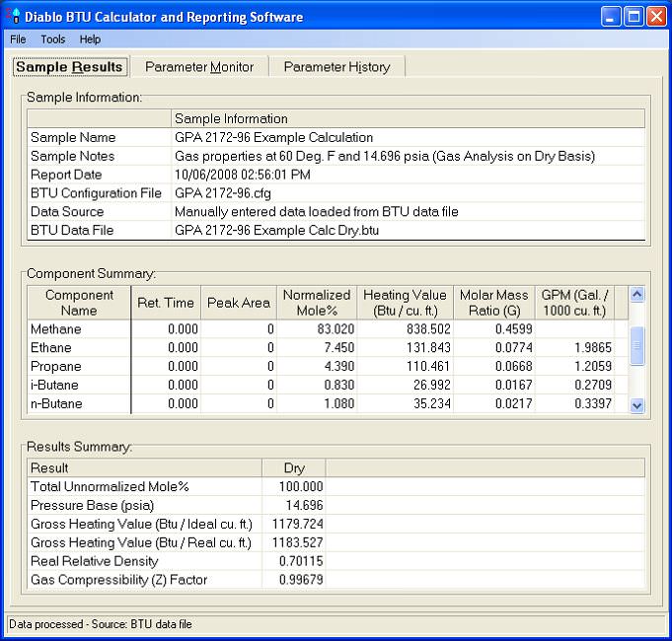The width and height of the screenshot is (672, 641).
Task: Click the Real Gross Heating Value 1183.527
Action: click(297, 542)
